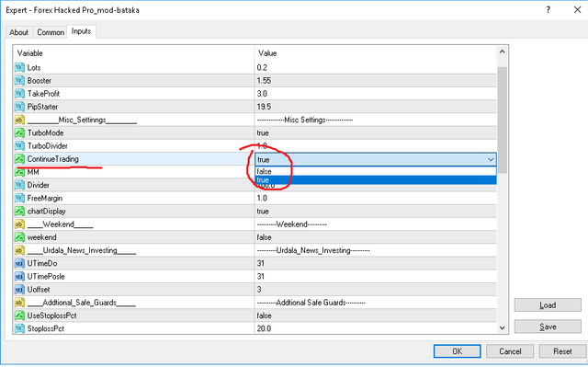Click the PipStarter variable type icon
This screenshot has width=588, height=367.
pos(19,107)
